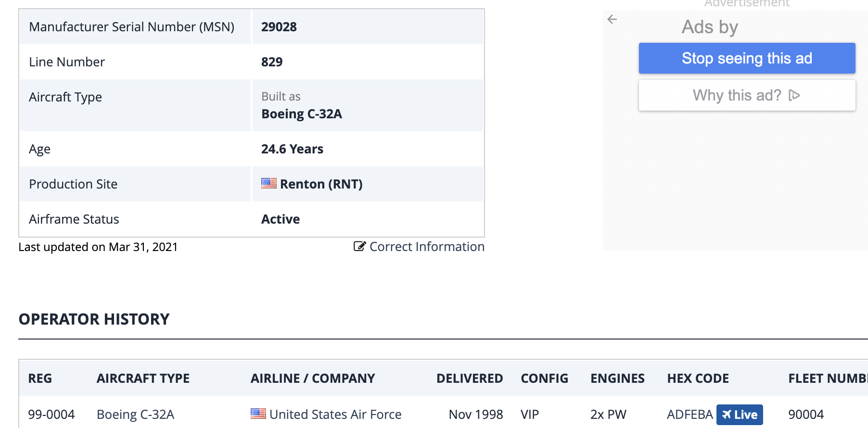Click the US flag beside Renton

pyautogui.click(x=268, y=183)
